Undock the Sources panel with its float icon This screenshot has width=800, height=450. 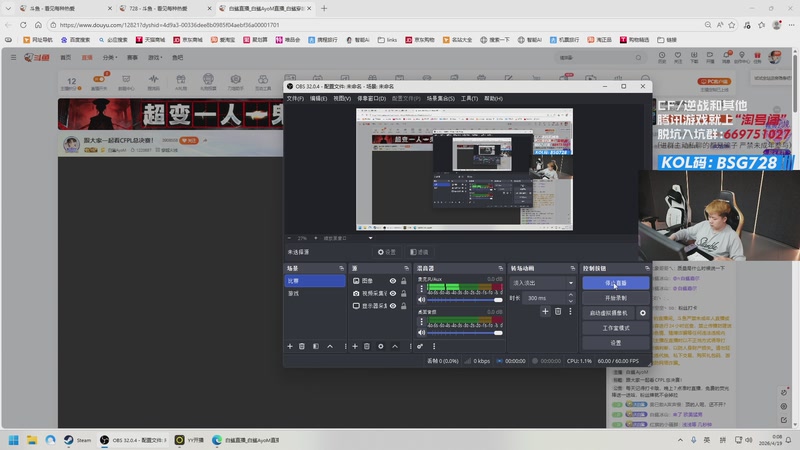click(x=407, y=268)
